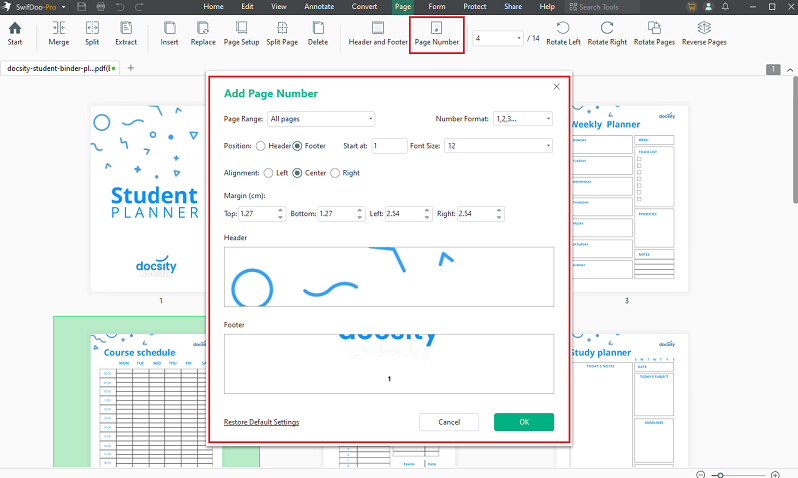Rotate the page left

pyautogui.click(x=563, y=34)
